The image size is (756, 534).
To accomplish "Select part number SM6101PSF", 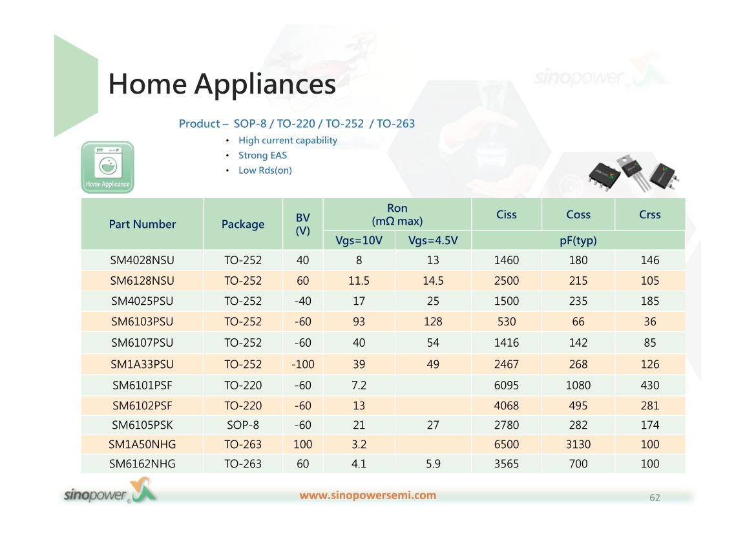I will tap(142, 385).
